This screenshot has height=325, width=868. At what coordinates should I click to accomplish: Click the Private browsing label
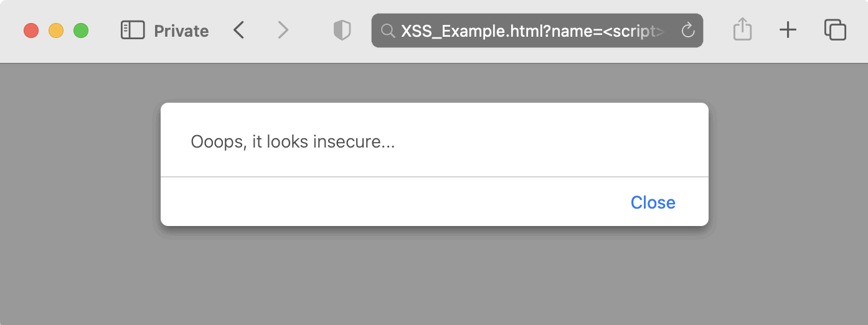(181, 31)
